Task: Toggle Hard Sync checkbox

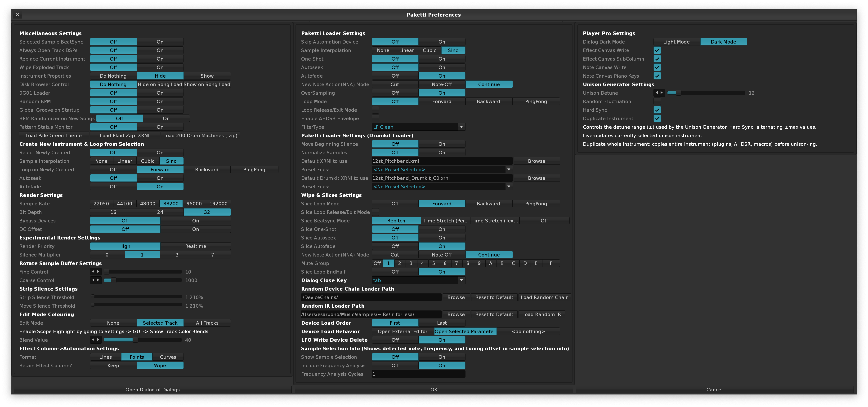Action: (657, 110)
